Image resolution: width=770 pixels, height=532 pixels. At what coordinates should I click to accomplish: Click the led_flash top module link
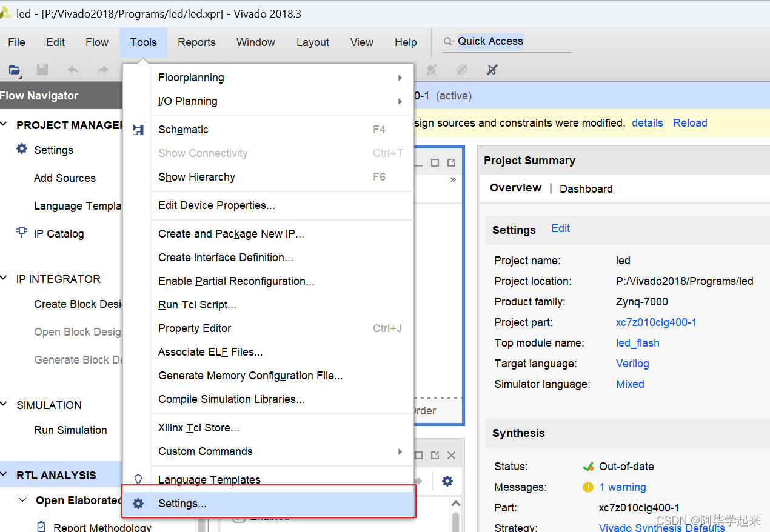[637, 343]
